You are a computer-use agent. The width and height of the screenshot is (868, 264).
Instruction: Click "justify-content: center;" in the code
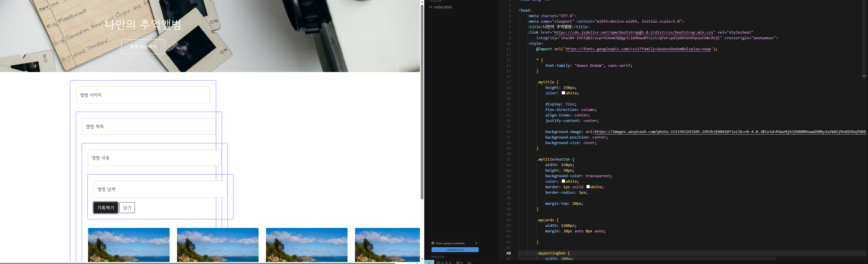coord(572,121)
